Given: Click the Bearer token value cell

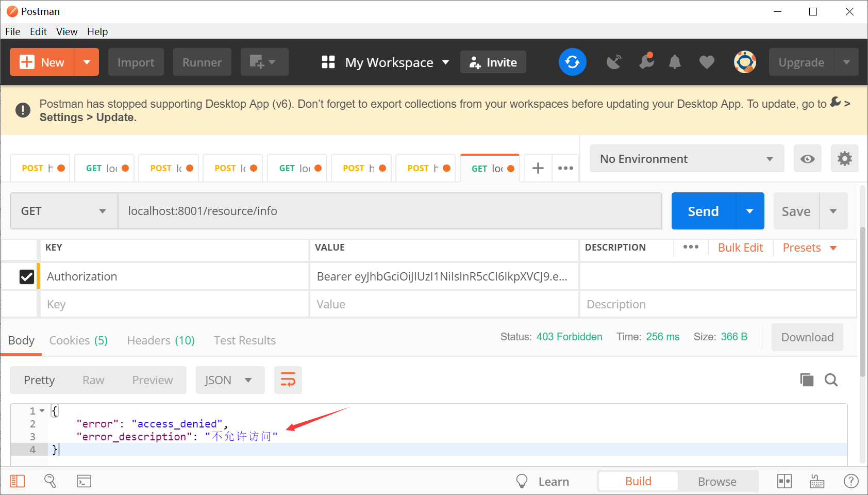Looking at the screenshot, I should [x=444, y=276].
